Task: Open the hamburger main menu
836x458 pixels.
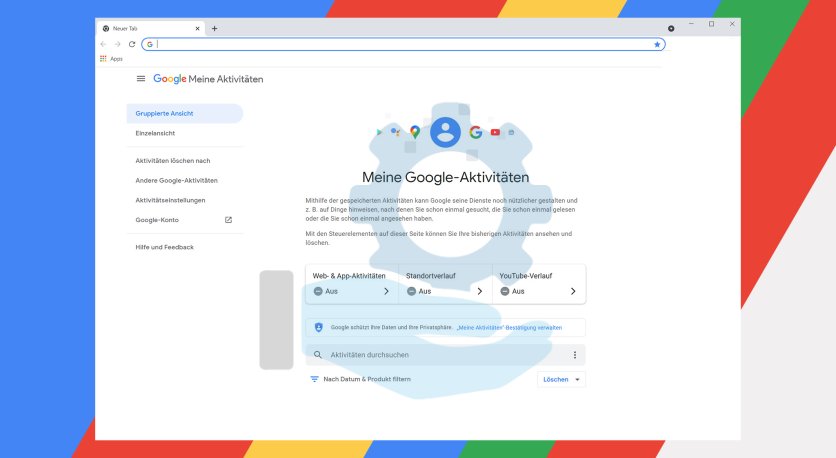Action: pos(141,79)
